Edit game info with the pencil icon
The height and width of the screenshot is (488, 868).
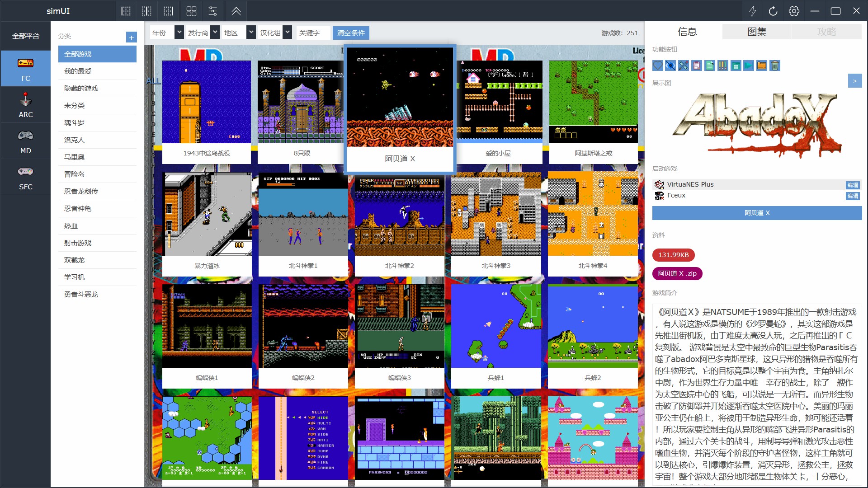pos(684,66)
